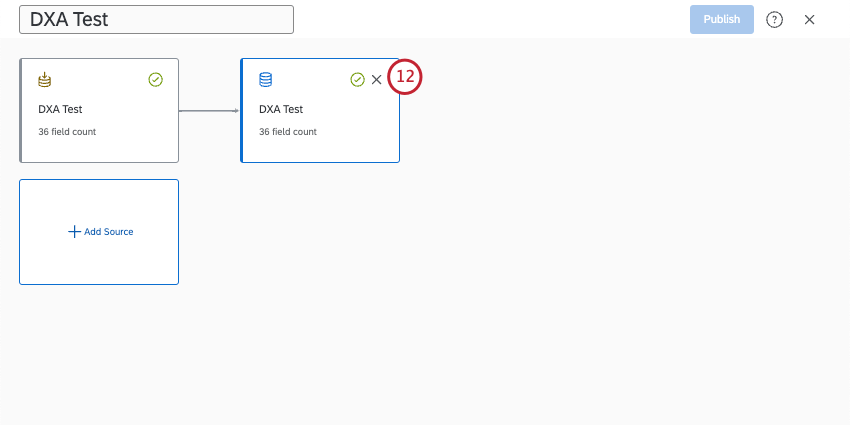Remove output dataset card using its X icon

[376, 80]
